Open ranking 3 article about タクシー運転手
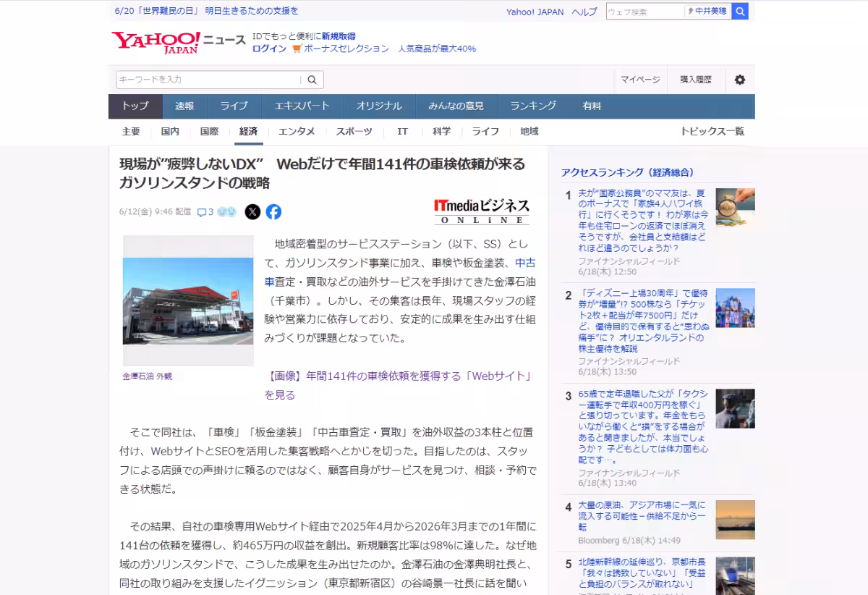Viewport: 868px width, 595px height. coord(642,426)
